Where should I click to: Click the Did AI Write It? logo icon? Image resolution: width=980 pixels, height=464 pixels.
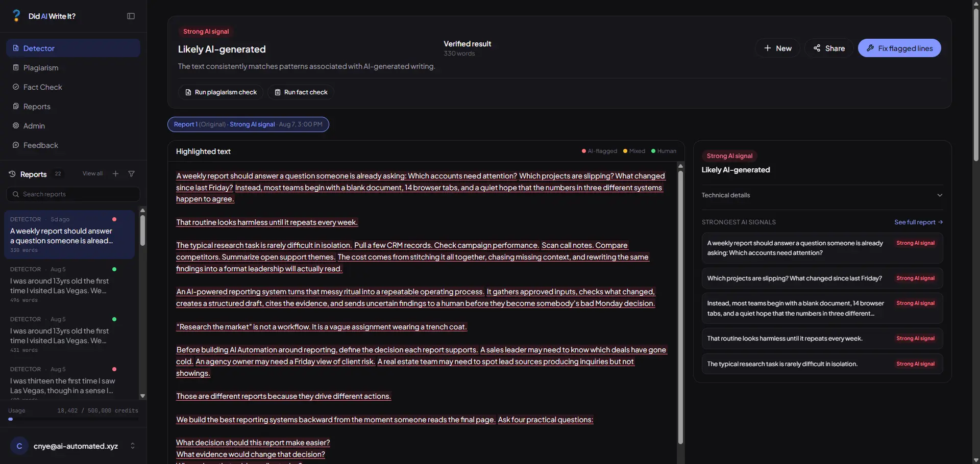17,16
